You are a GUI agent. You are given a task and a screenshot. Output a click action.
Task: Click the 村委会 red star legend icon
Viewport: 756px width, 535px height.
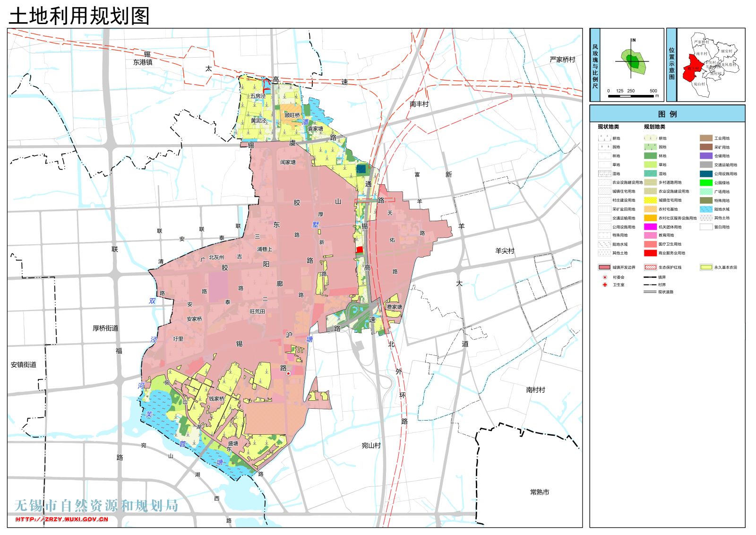(x=604, y=277)
